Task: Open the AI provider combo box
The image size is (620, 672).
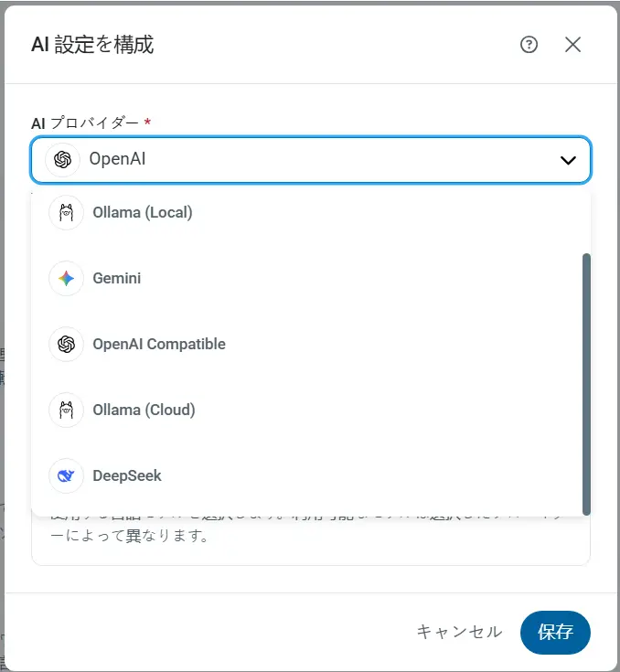Action: click(x=311, y=160)
